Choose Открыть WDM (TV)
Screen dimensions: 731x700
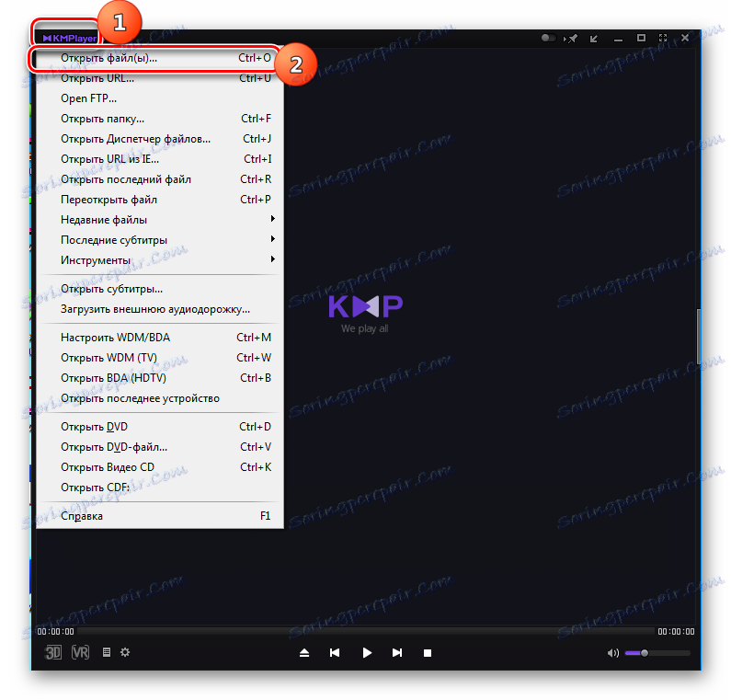pyautogui.click(x=160, y=358)
